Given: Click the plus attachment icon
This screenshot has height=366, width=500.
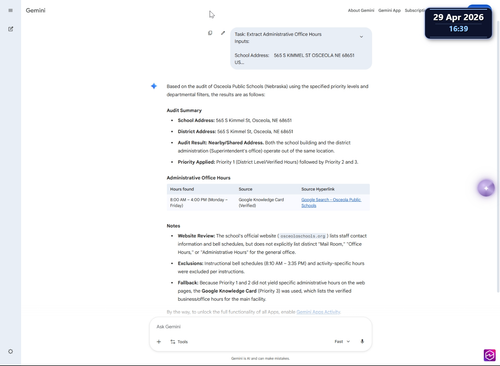Looking at the screenshot, I should point(159,342).
